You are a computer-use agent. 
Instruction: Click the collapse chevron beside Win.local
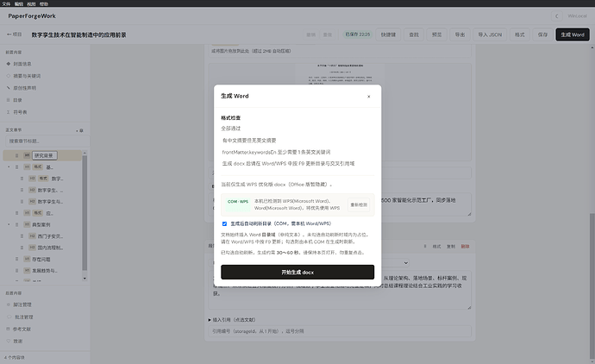(557, 16)
